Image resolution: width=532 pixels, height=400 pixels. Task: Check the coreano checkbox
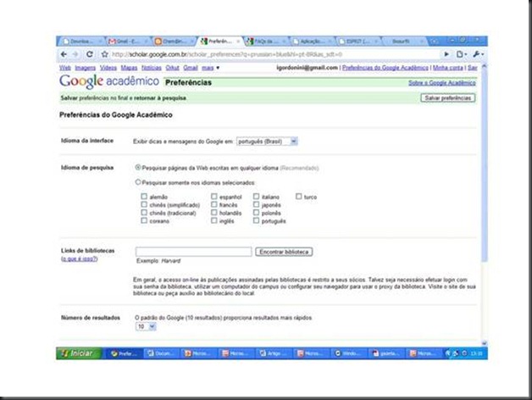coord(144,220)
